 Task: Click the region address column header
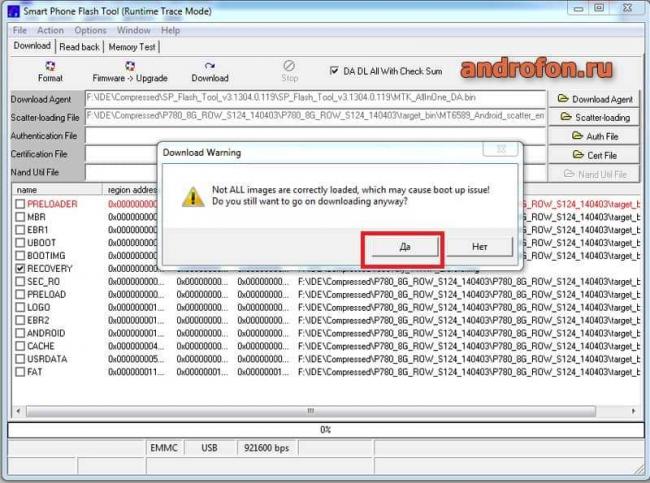pyautogui.click(x=132, y=189)
